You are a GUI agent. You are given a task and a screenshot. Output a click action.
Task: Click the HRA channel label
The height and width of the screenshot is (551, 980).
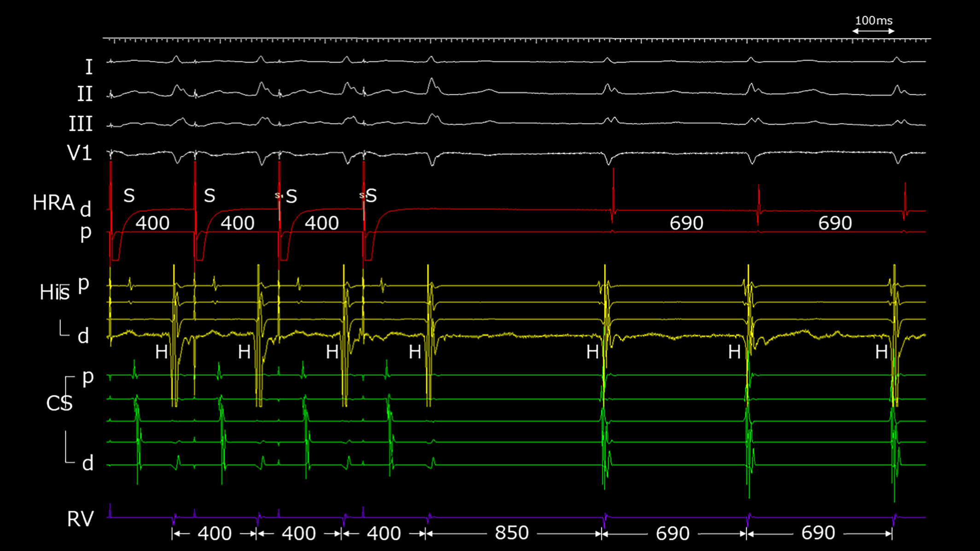(x=53, y=203)
